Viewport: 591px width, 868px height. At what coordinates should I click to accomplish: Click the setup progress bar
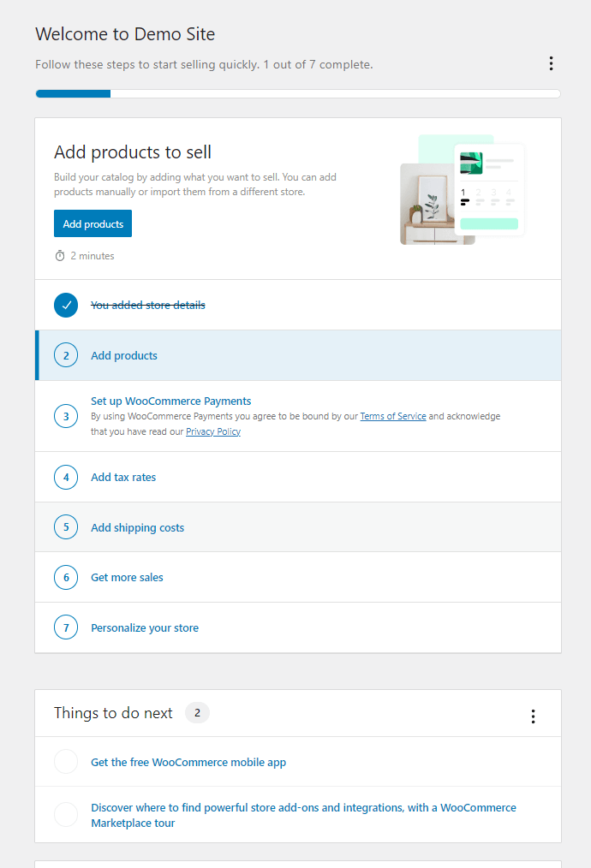pos(297,93)
